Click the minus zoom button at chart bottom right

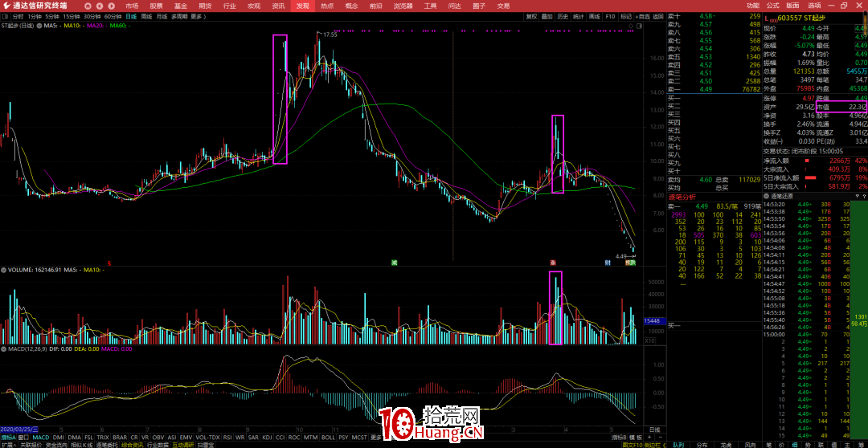[661, 437]
